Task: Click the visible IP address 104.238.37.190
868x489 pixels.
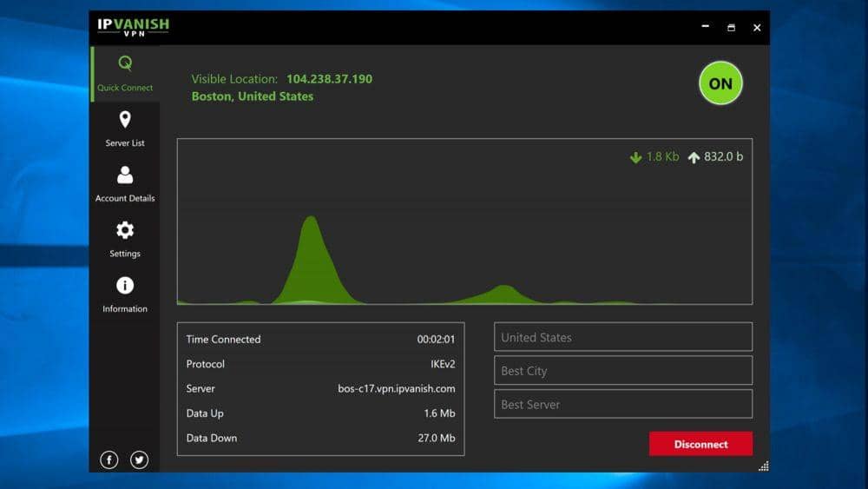Action: [x=329, y=79]
